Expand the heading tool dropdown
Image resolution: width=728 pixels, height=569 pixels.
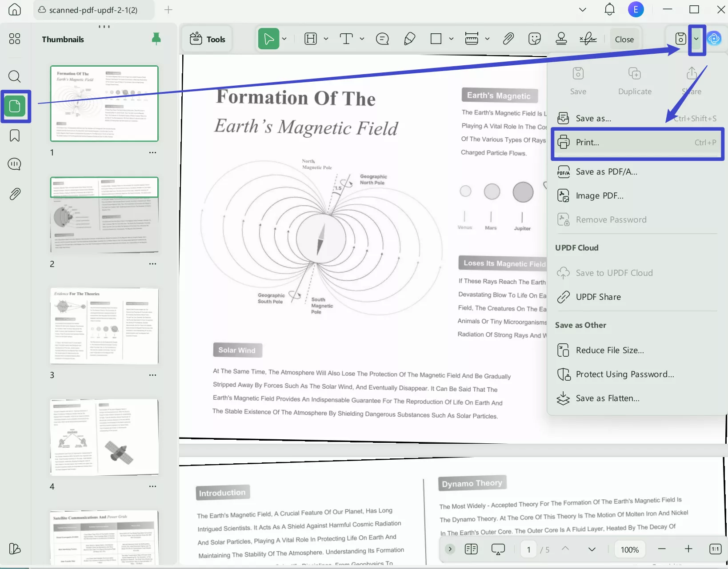tap(326, 39)
